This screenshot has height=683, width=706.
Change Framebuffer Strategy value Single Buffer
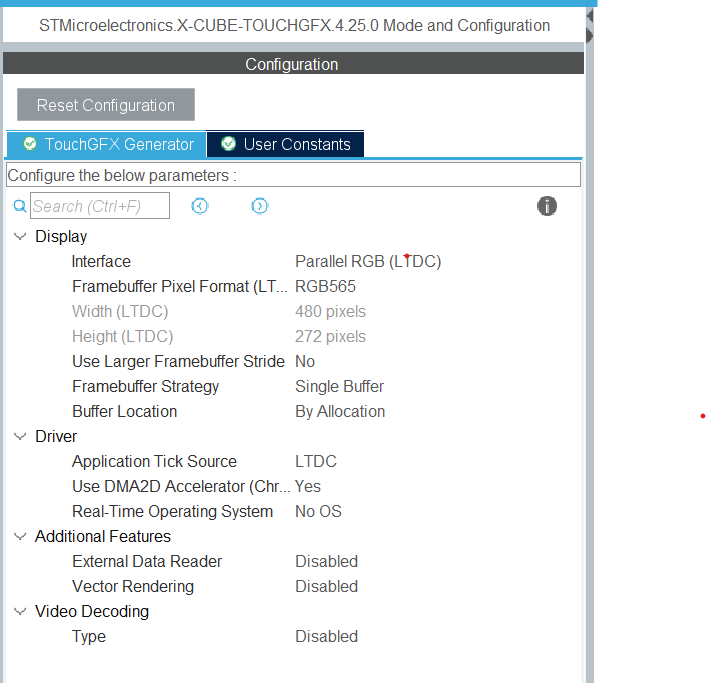click(339, 386)
